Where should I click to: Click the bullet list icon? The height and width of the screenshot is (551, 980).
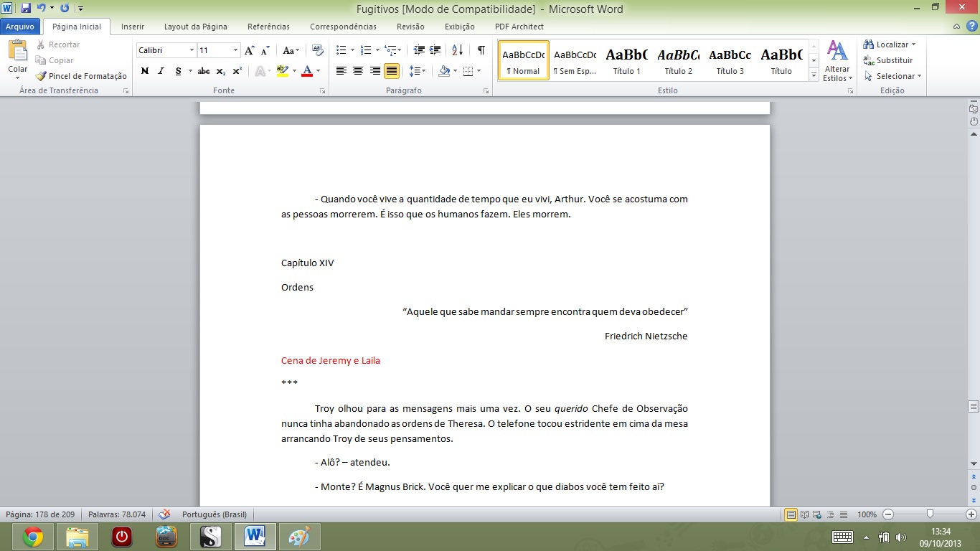point(341,50)
